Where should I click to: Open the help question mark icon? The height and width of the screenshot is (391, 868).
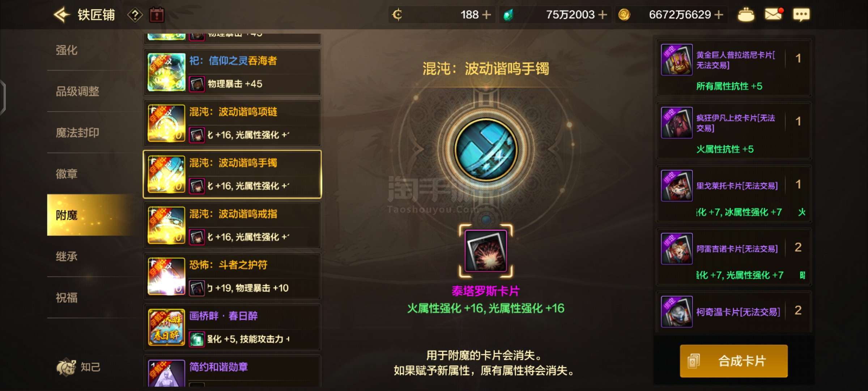point(135,15)
